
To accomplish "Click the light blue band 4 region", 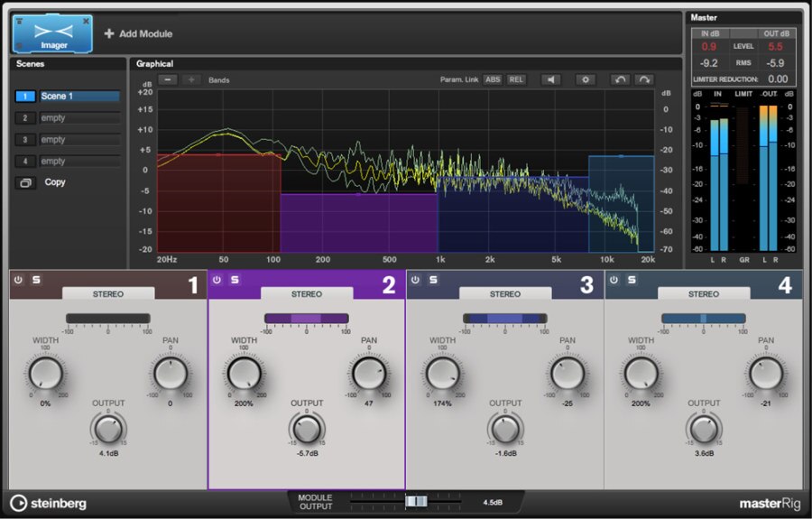I will (621, 204).
